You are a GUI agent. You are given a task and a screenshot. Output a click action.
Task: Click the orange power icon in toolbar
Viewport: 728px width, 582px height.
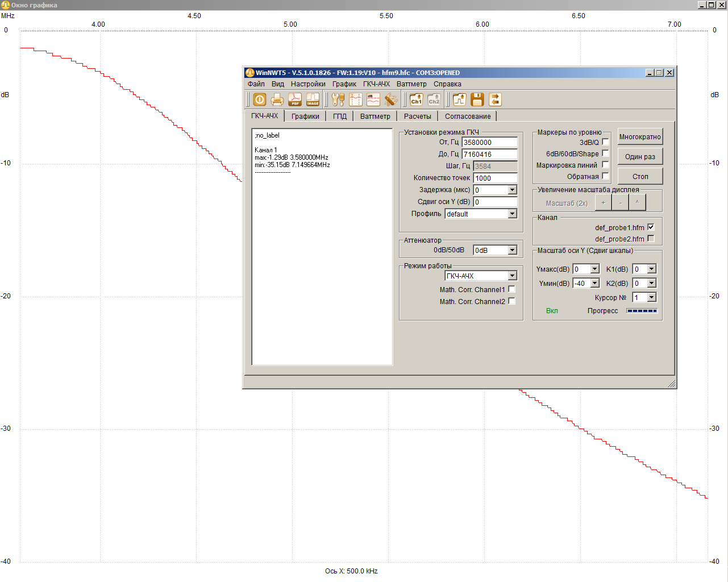[x=260, y=99]
